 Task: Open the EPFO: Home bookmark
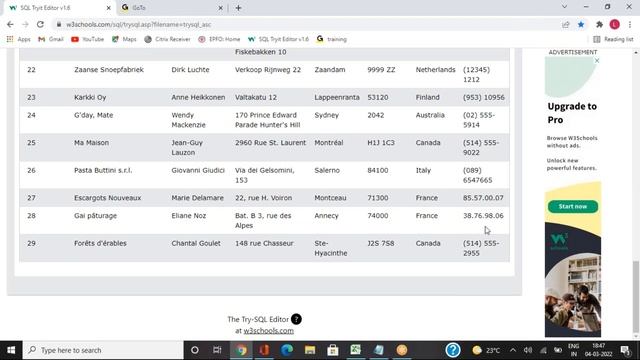219,39
